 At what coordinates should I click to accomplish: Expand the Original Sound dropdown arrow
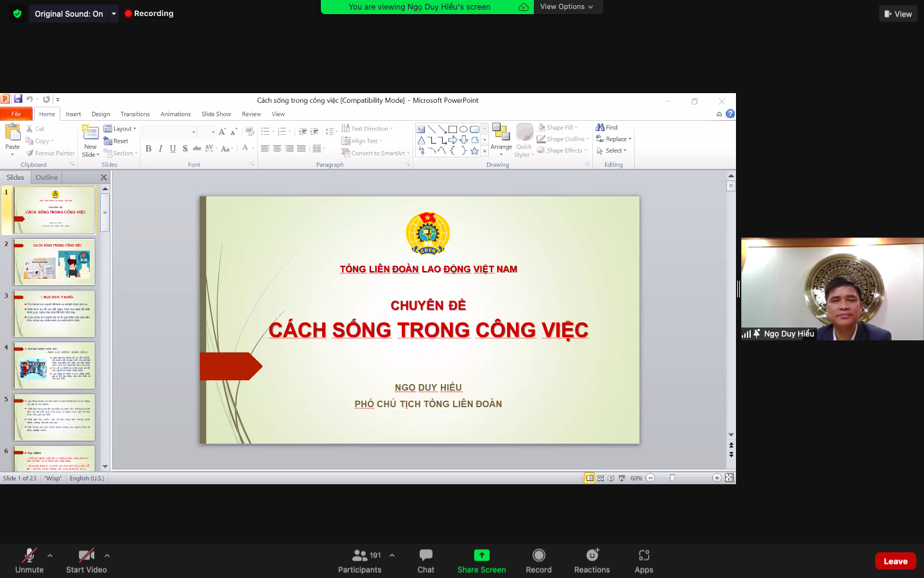click(114, 13)
